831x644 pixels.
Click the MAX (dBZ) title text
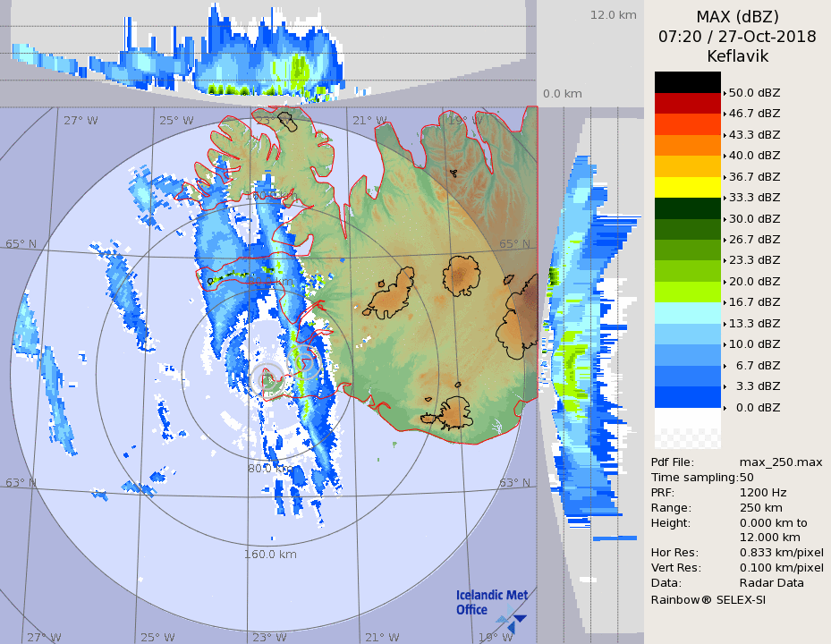click(736, 17)
